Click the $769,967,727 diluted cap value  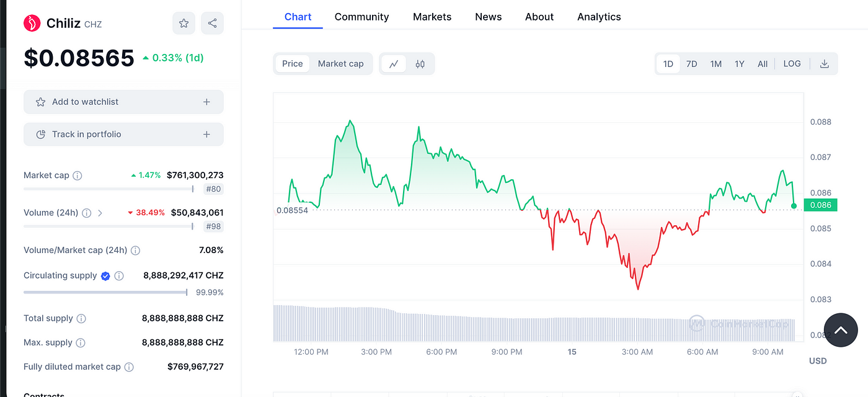pos(195,367)
